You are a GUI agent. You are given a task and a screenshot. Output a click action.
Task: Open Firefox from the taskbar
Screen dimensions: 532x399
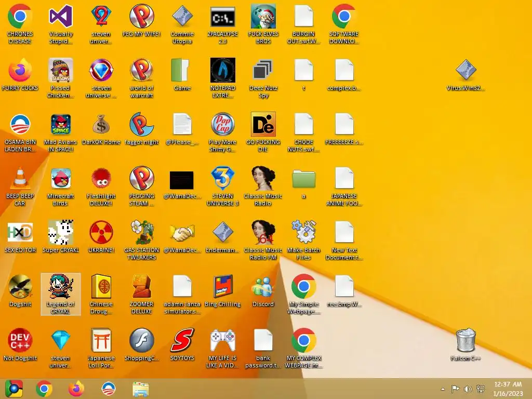76,389
